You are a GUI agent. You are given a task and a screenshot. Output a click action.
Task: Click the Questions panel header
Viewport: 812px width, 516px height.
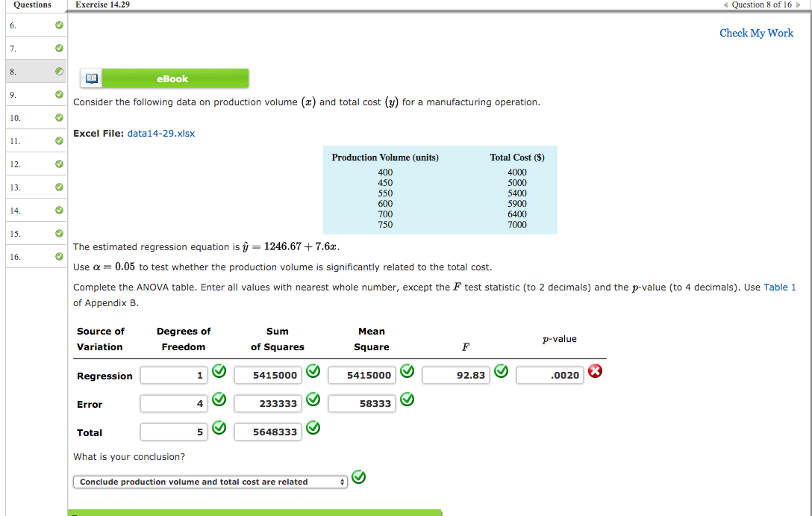(31, 4)
